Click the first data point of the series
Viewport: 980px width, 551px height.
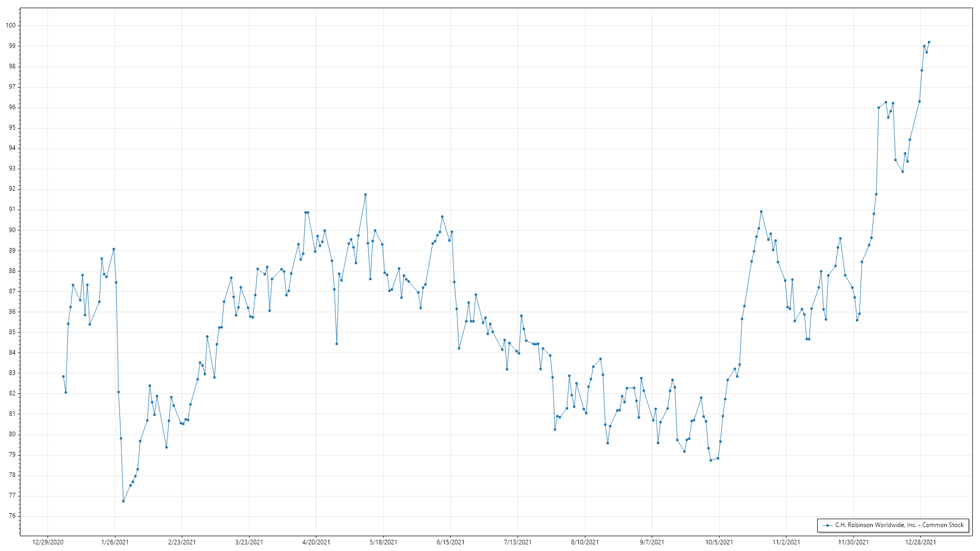click(x=63, y=377)
